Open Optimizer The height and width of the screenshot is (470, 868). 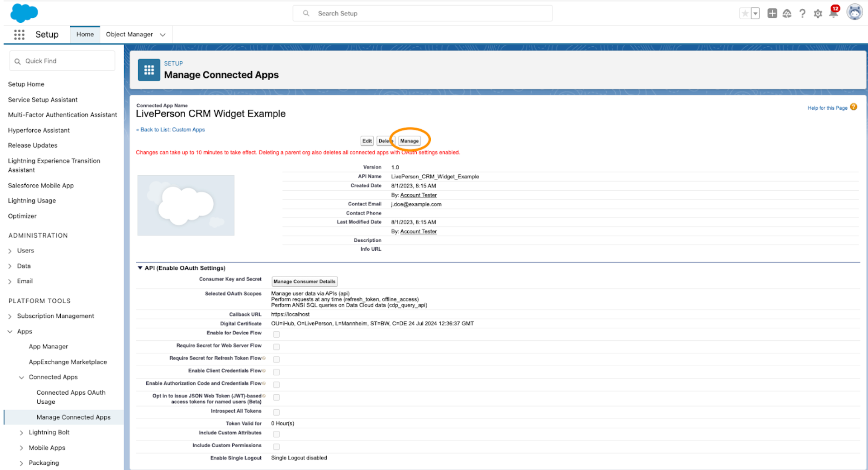click(x=22, y=216)
